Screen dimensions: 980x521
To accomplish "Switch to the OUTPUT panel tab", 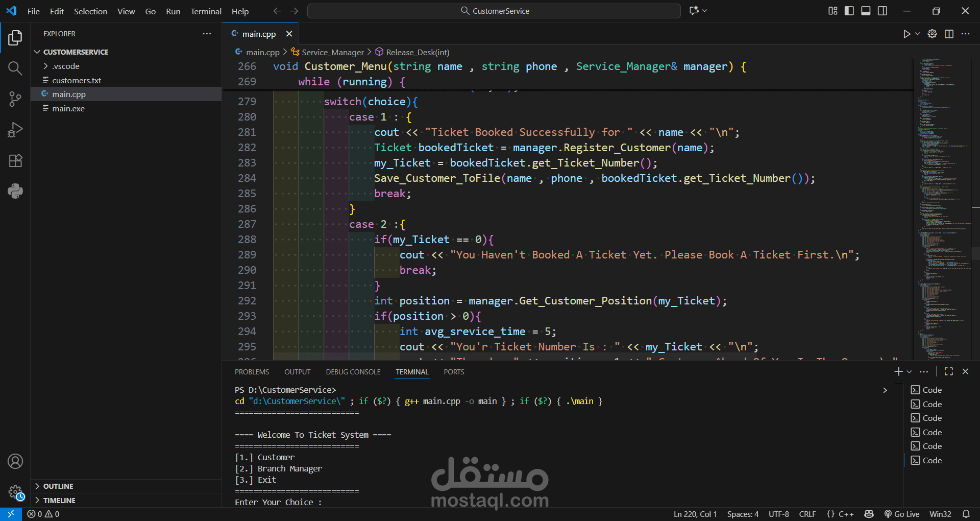I will (298, 372).
